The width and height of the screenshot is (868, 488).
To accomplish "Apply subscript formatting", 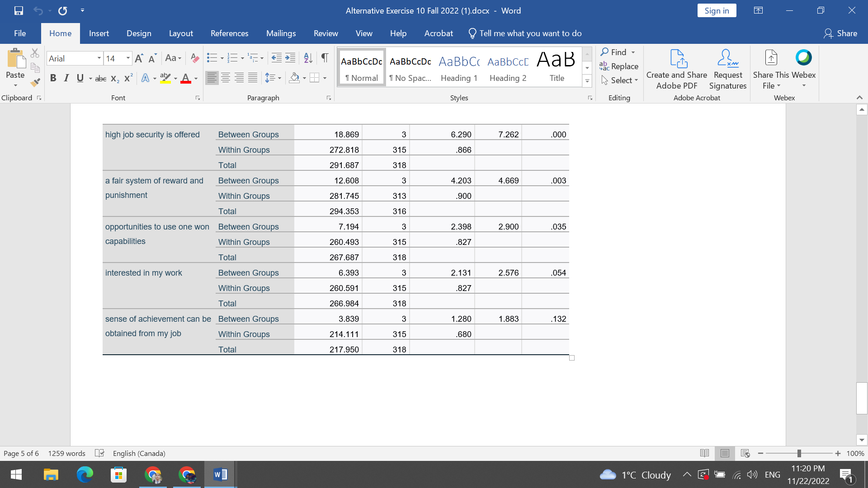I will click(x=114, y=78).
